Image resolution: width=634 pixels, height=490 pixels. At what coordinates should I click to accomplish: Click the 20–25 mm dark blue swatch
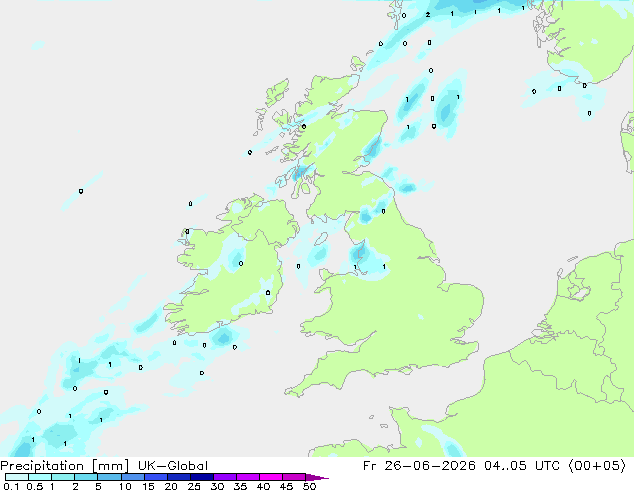pyautogui.click(x=179, y=477)
